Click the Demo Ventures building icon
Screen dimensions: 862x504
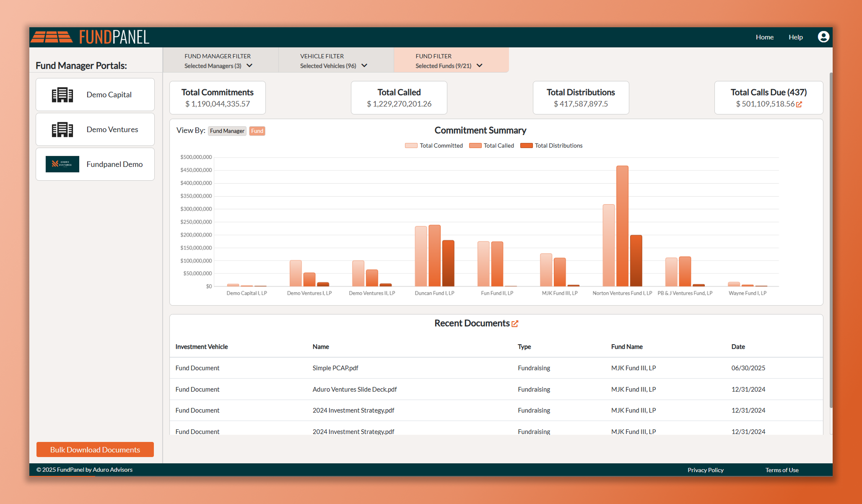(x=62, y=130)
